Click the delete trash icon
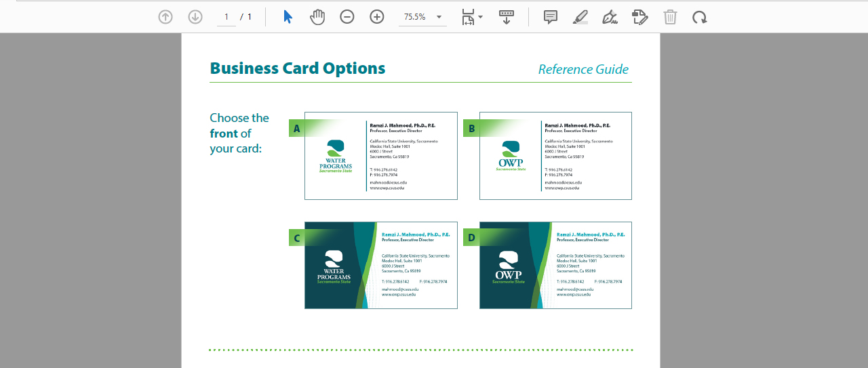The height and width of the screenshot is (368, 868). (670, 17)
